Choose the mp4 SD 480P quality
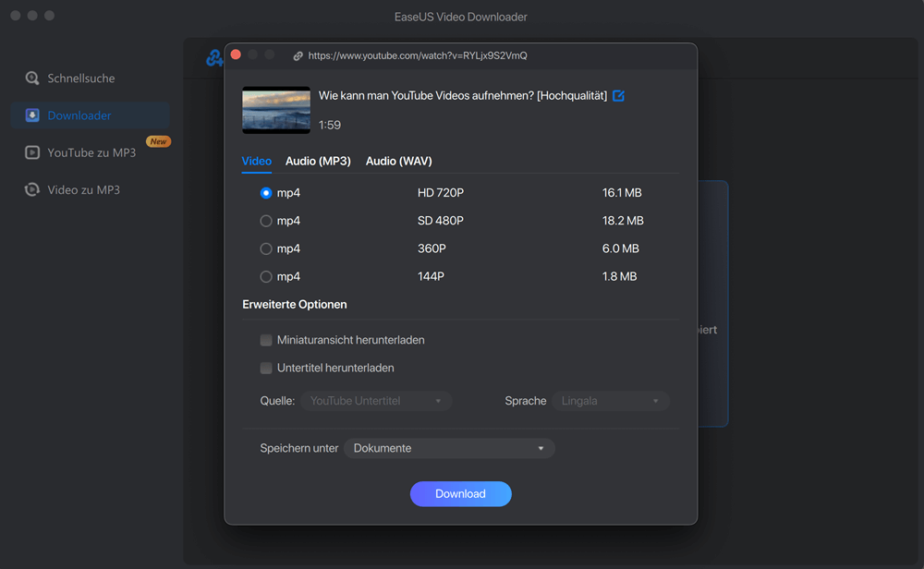 point(266,221)
